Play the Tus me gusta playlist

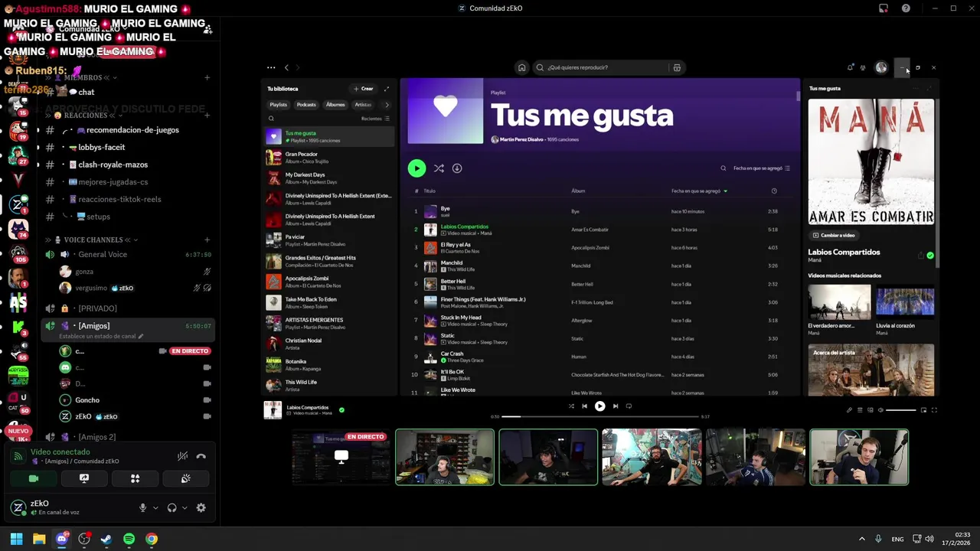tap(416, 168)
